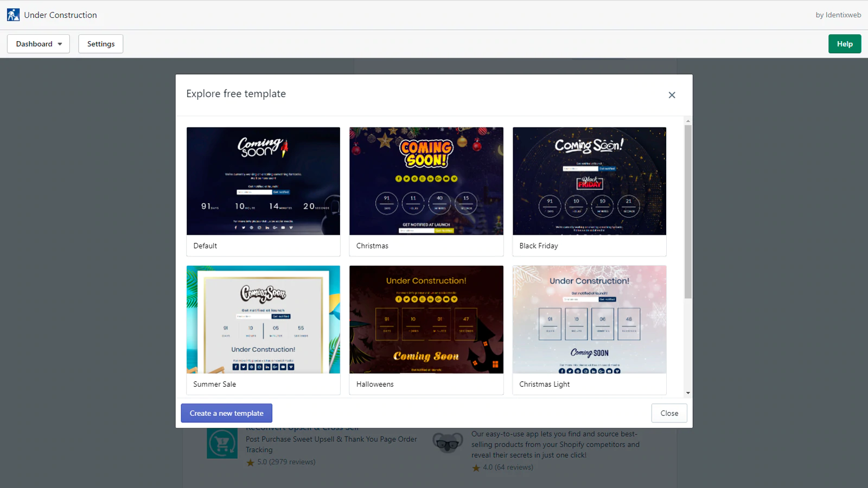
Task: Select the Halloweens template thumbnail
Action: 426,319
